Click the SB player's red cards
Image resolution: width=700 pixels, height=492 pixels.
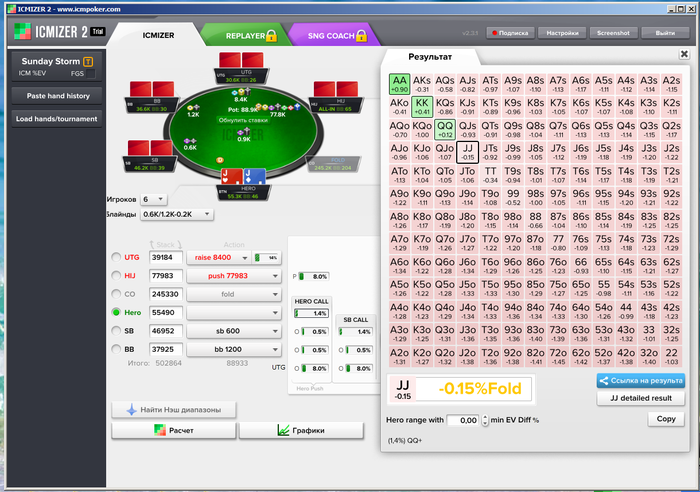pyautogui.click(x=150, y=148)
